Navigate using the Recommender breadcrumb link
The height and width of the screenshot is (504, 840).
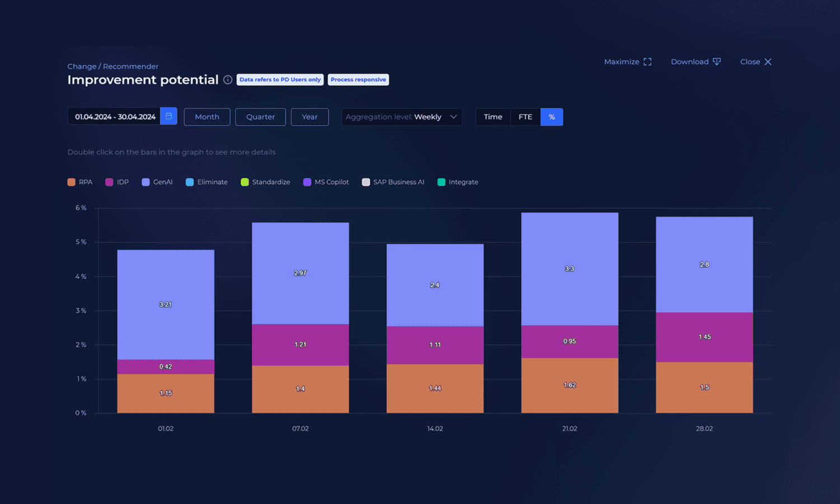(130, 66)
